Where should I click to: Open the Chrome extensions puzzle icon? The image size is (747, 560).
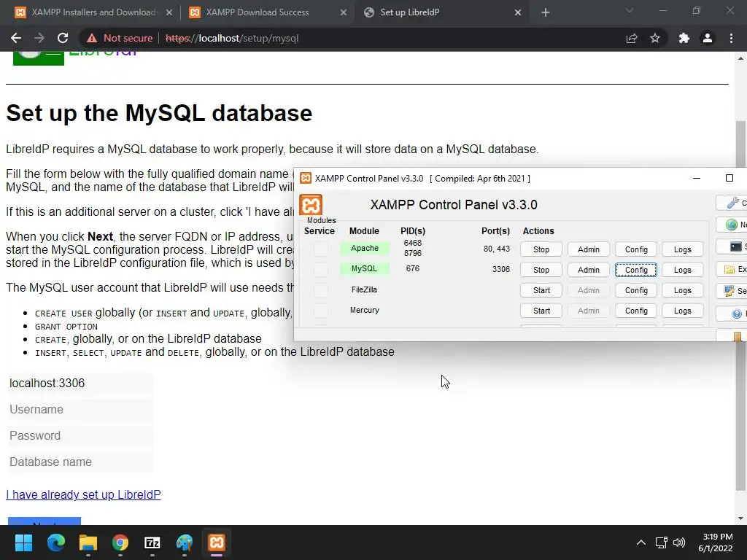684,38
